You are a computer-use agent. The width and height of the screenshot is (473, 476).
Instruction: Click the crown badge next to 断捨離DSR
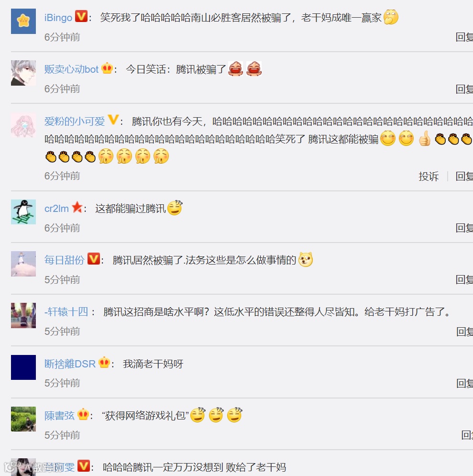tap(104, 362)
